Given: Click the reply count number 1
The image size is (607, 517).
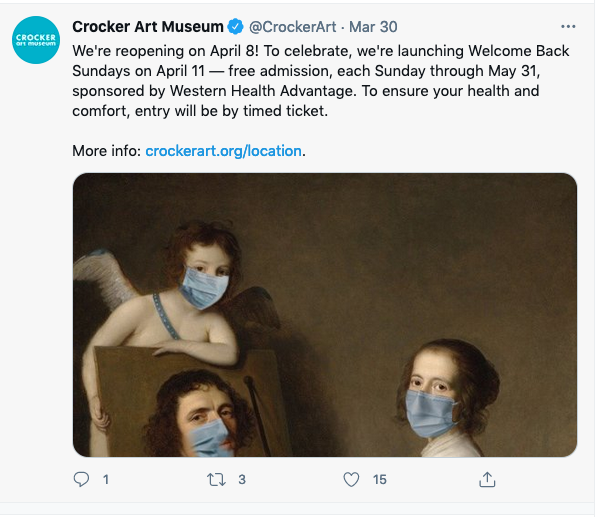Looking at the screenshot, I should (x=106, y=480).
